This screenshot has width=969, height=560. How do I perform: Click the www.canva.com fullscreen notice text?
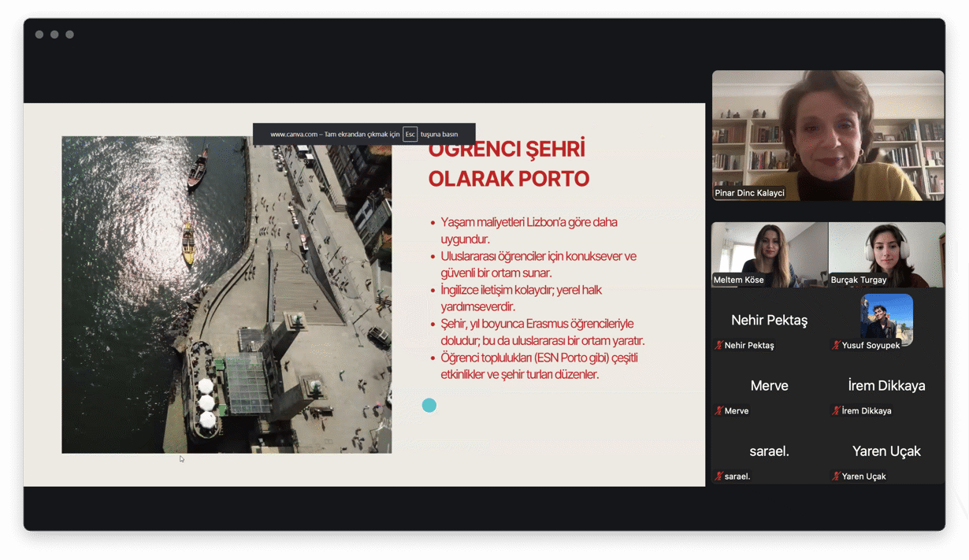(335, 135)
